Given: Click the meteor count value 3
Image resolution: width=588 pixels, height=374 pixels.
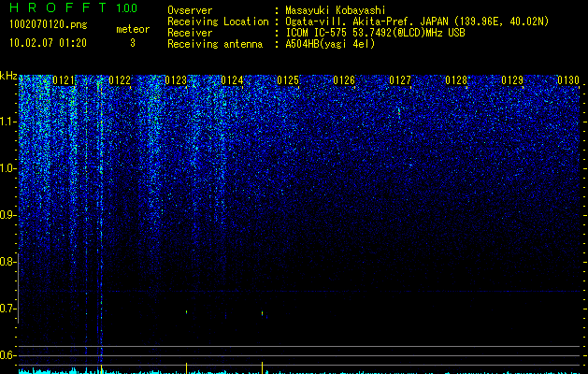Looking at the screenshot, I should pyautogui.click(x=133, y=43).
